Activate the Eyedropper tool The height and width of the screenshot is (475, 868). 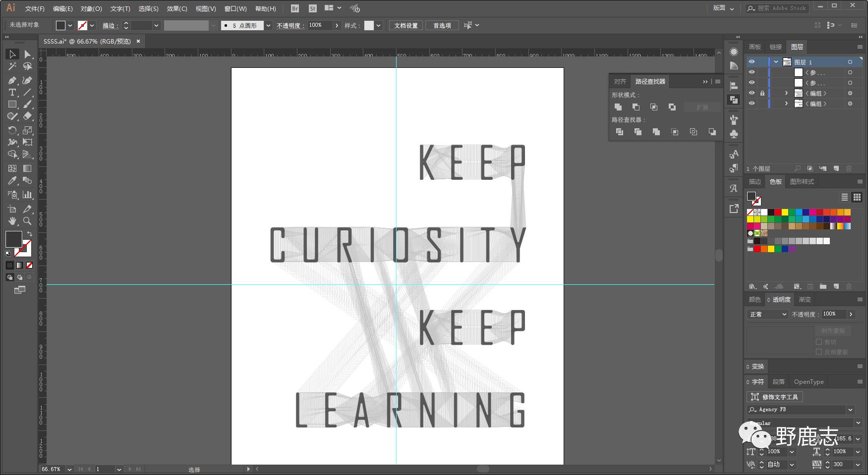coord(12,181)
